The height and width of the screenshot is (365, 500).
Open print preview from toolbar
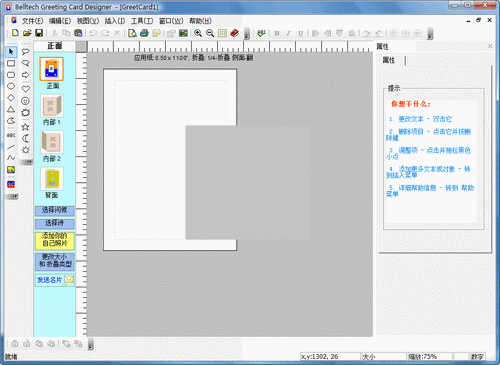(132, 33)
